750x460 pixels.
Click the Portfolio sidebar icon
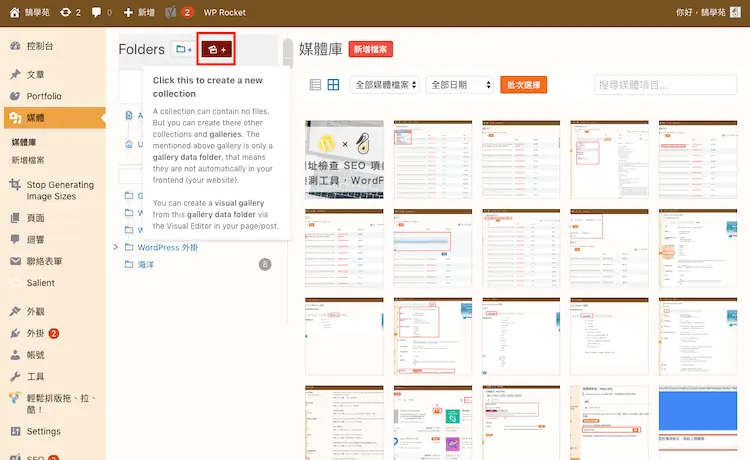(15, 96)
